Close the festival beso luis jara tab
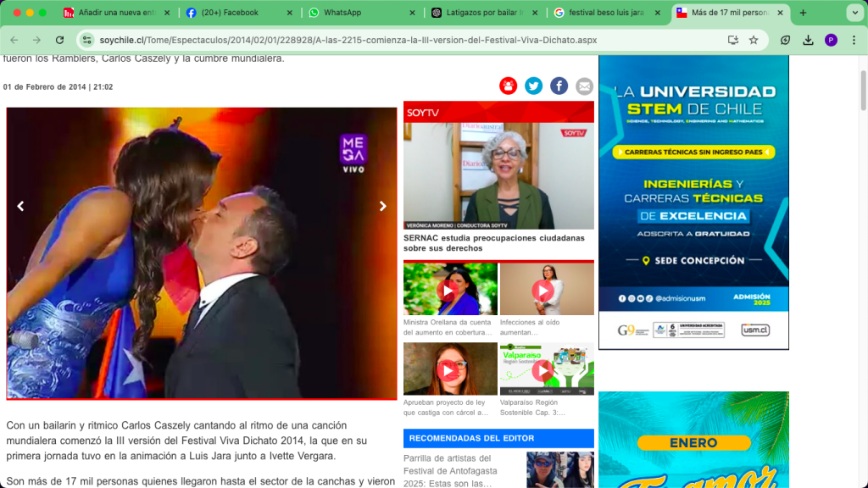Viewport: 868px width, 488px height. point(657,13)
